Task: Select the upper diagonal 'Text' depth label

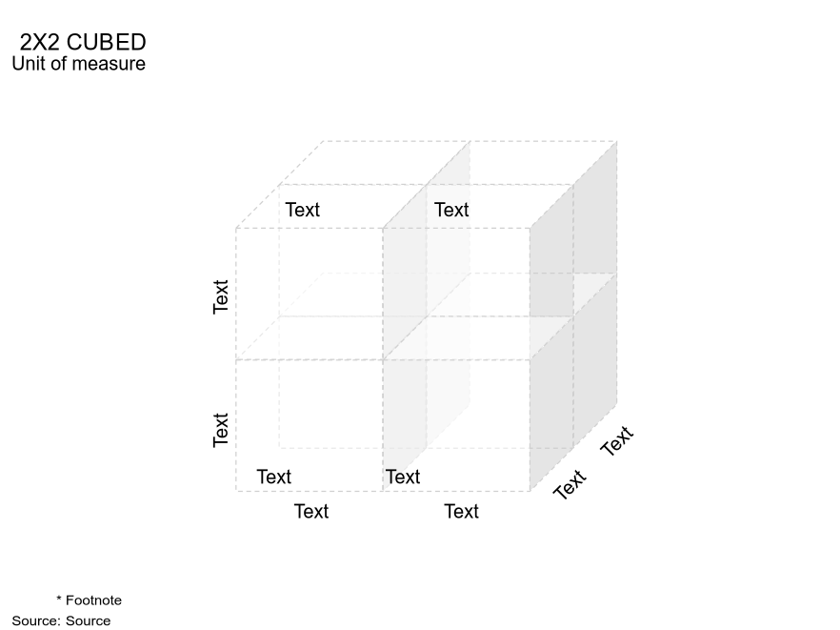Action: point(616,440)
